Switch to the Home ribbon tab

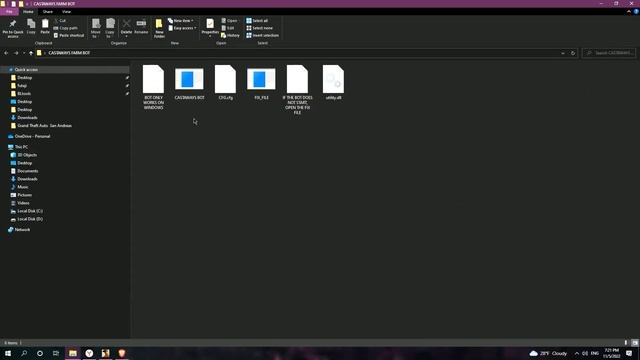pyautogui.click(x=28, y=12)
